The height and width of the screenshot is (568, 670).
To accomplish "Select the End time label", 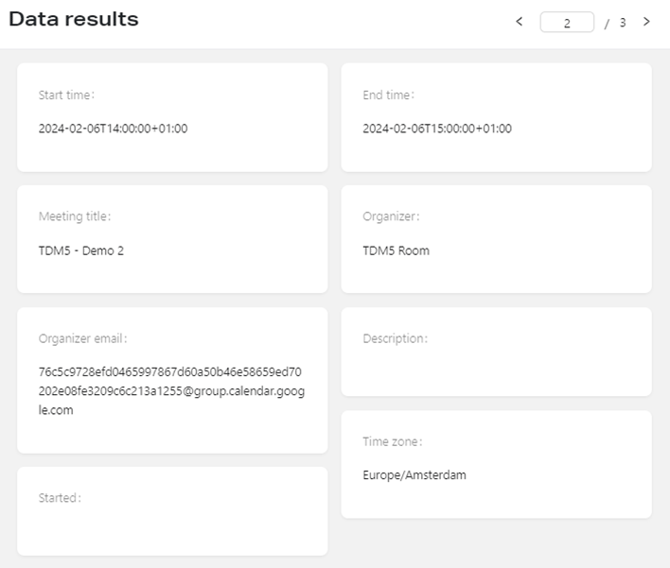I will click(388, 95).
